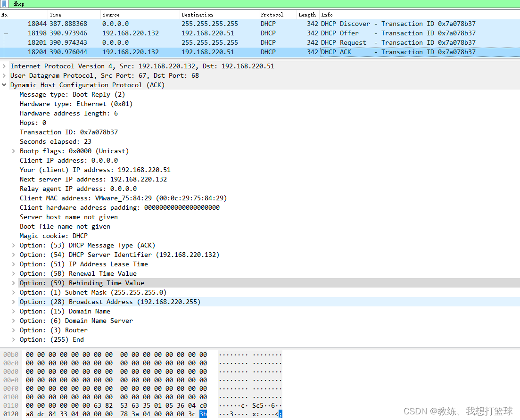Click the filter bookmark icon

point(4,4)
